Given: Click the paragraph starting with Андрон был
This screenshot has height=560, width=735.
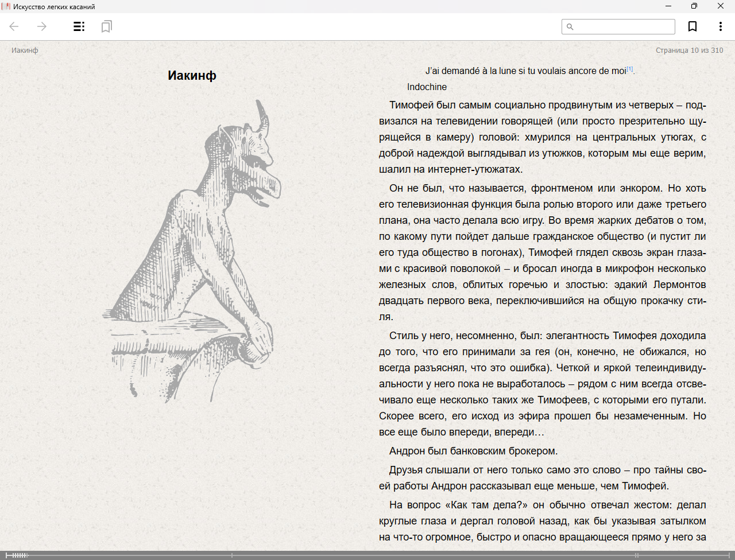Looking at the screenshot, I should (473, 451).
